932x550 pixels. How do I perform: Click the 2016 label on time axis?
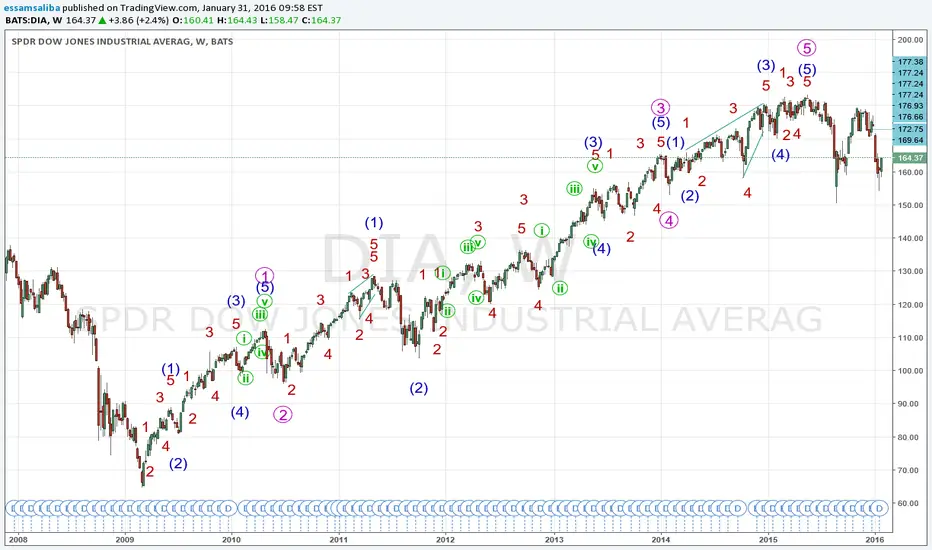pos(874,540)
